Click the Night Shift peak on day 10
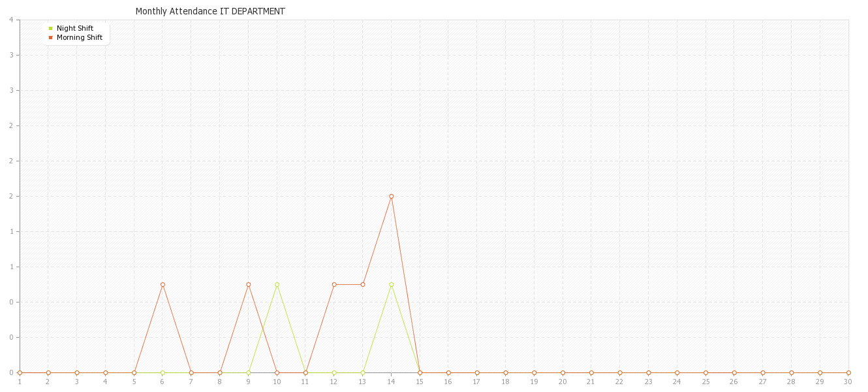 click(x=277, y=284)
